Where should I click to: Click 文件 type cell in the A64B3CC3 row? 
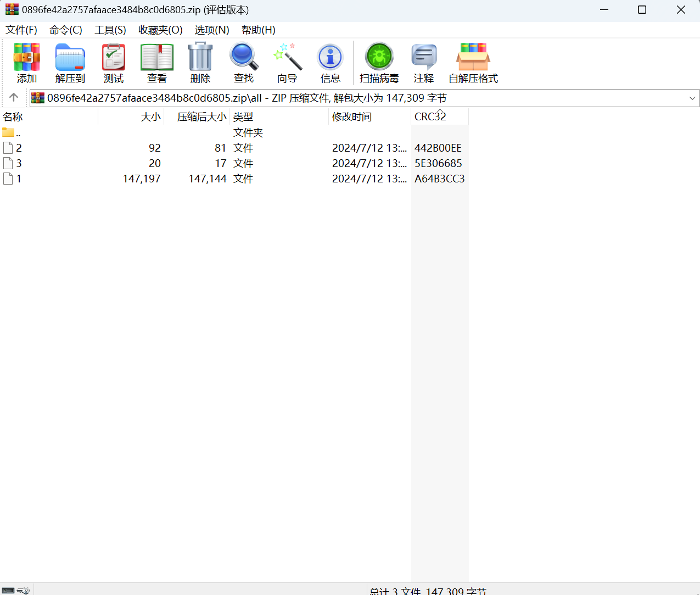click(x=243, y=179)
